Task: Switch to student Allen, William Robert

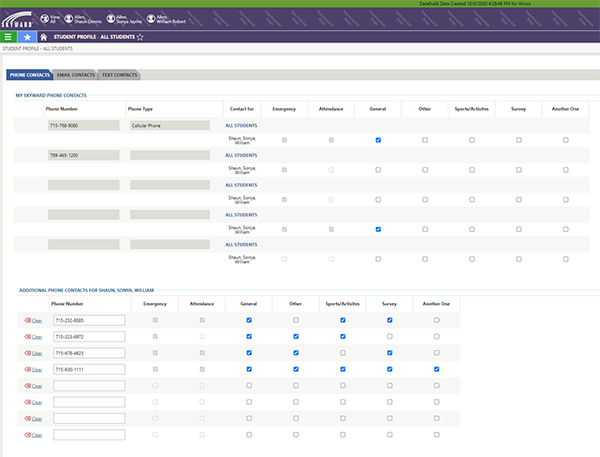Action: [x=166, y=19]
